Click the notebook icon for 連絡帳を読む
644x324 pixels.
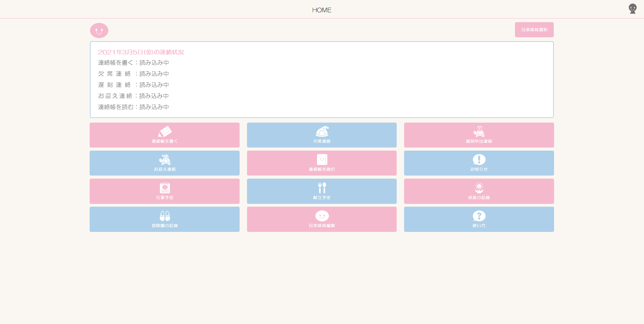[x=322, y=160]
